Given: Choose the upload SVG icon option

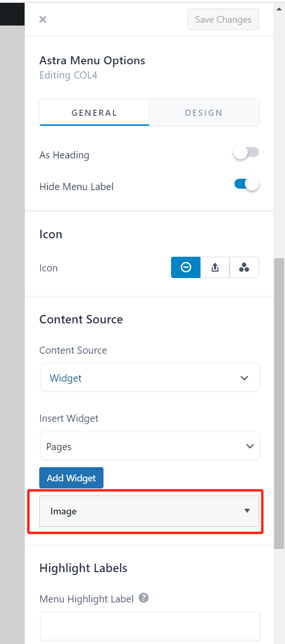Looking at the screenshot, I should (215, 267).
